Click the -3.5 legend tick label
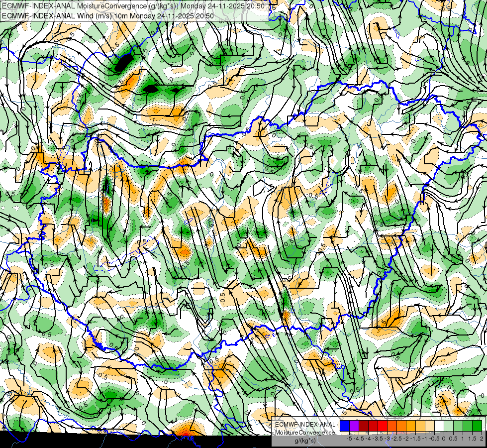Image resolution: width=487 pixels, height=448 pixels. coord(378,439)
